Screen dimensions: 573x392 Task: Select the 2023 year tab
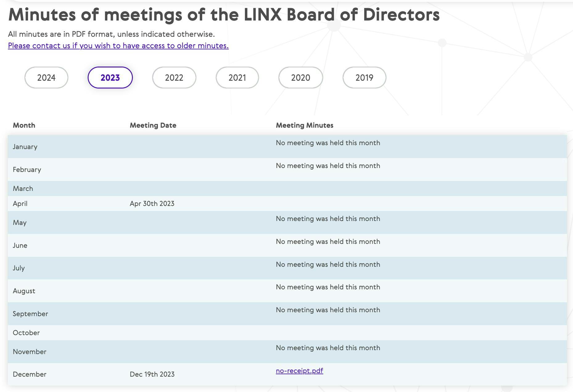[110, 78]
